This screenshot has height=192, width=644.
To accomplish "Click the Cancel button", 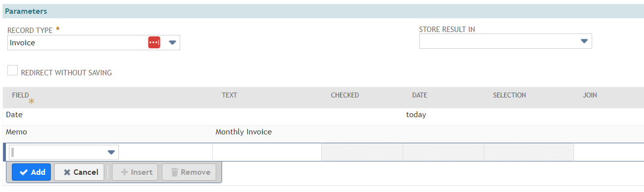I will (79, 172).
